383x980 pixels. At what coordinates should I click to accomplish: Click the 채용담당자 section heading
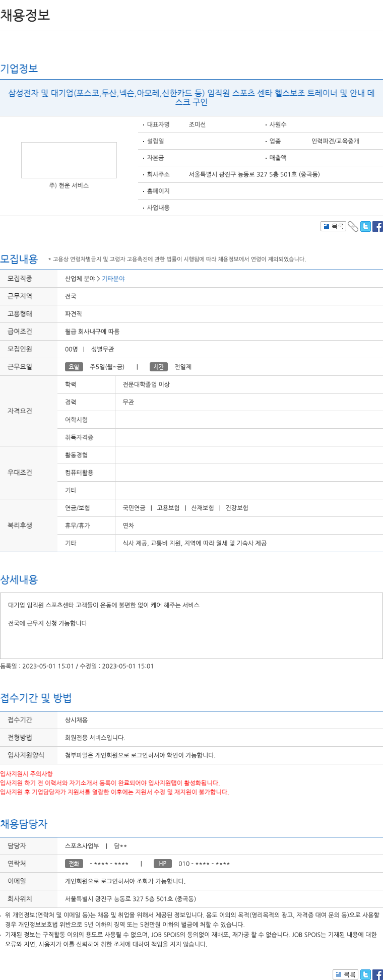click(24, 824)
